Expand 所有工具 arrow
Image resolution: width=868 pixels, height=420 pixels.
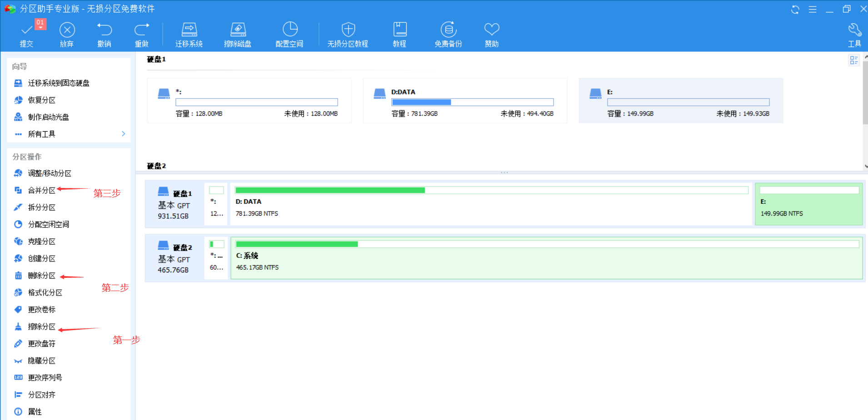123,134
